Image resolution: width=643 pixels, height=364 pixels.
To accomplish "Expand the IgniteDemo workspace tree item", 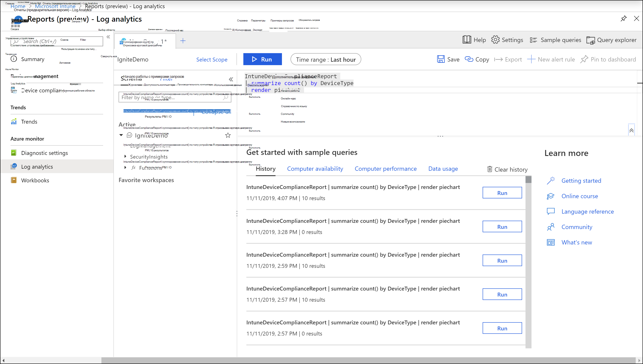I will pos(121,135).
